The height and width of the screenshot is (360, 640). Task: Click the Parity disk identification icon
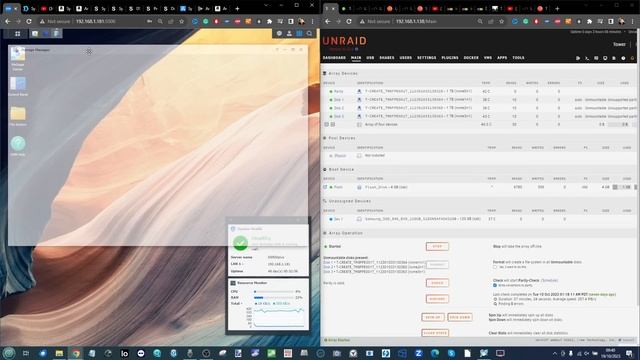(x=359, y=91)
